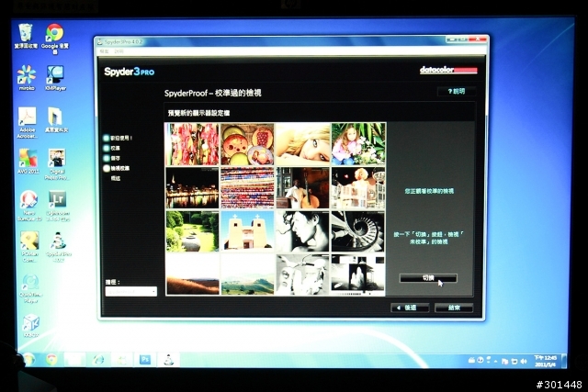588x392 pixels.
Task: Click the Chrome icon in the taskbar
Action: pyautogui.click(x=51, y=359)
